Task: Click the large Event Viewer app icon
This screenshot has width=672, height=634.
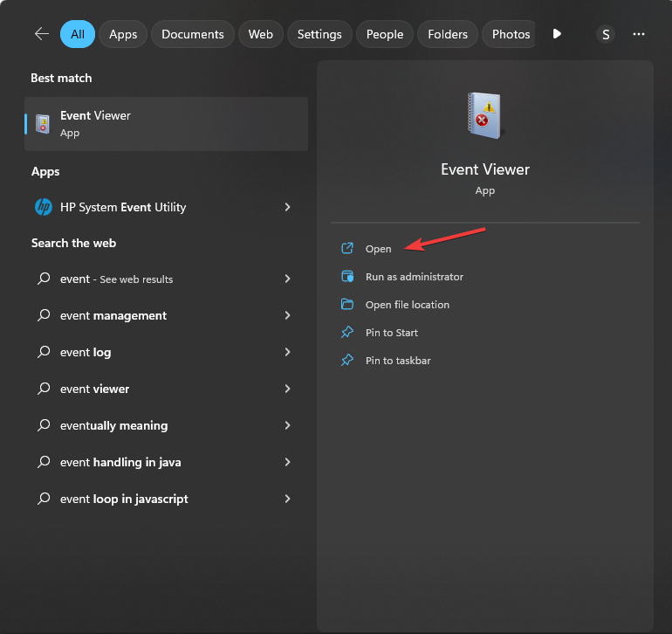Action: tap(484, 115)
